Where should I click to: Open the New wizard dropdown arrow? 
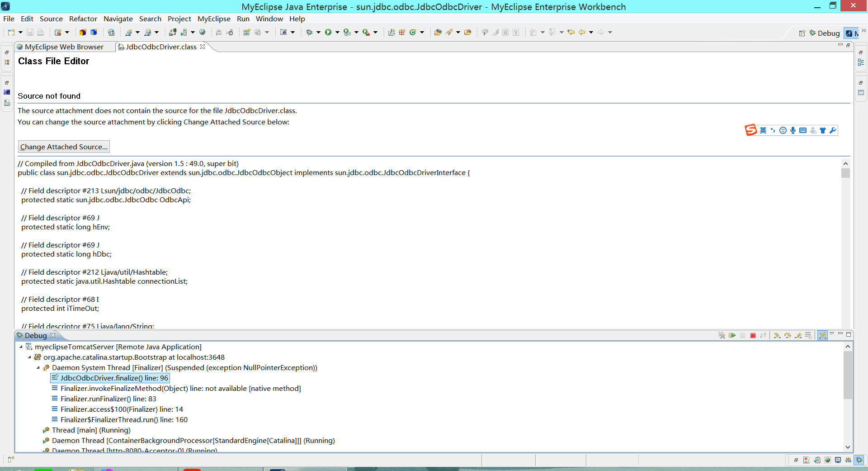tap(20, 32)
